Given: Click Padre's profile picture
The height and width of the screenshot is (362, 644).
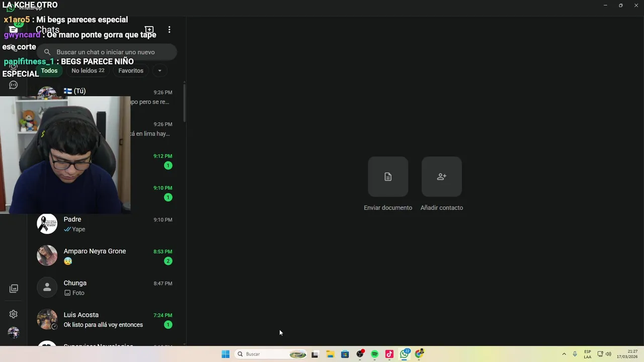Looking at the screenshot, I should coord(47,224).
